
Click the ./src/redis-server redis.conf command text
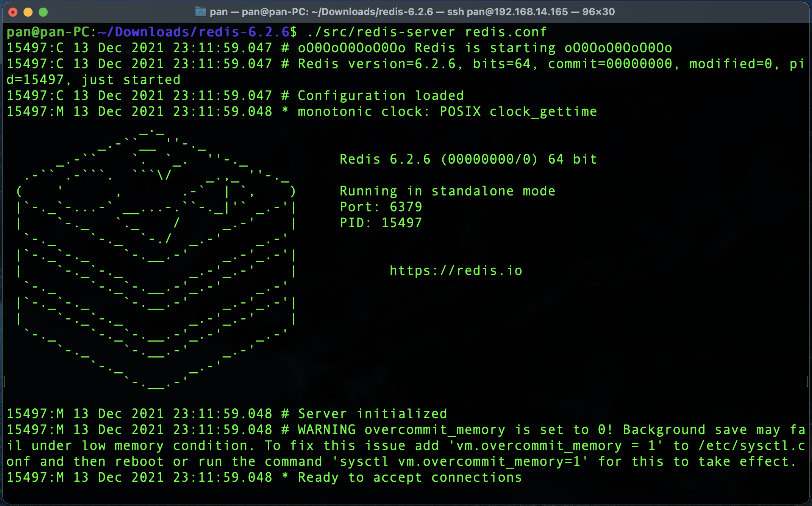[427, 32]
